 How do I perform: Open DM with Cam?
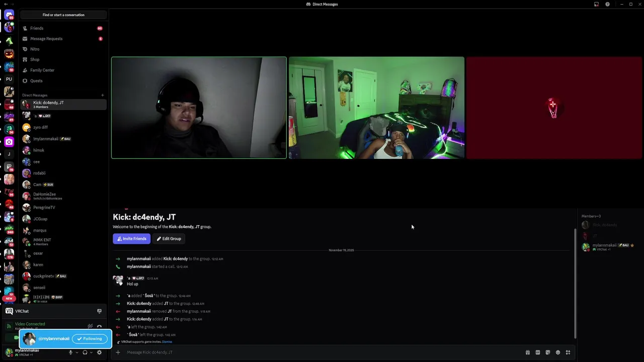click(x=63, y=185)
